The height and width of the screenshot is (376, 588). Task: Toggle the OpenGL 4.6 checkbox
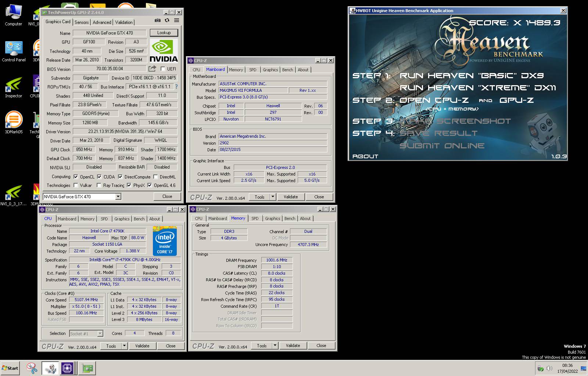point(150,185)
